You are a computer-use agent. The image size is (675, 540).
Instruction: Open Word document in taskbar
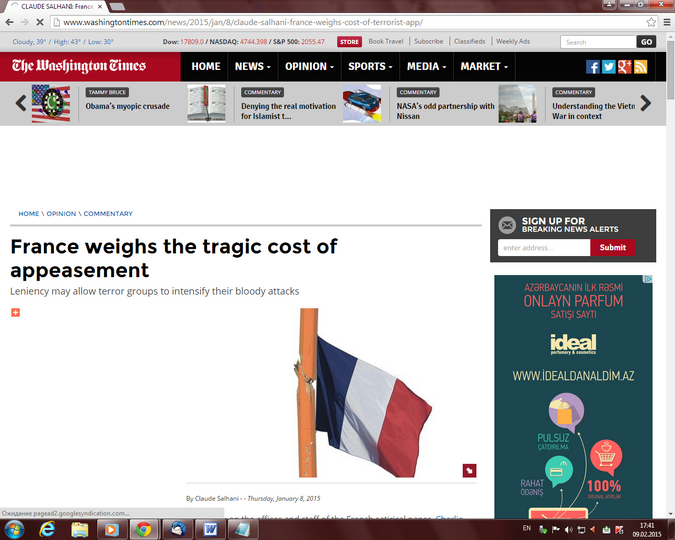210,529
